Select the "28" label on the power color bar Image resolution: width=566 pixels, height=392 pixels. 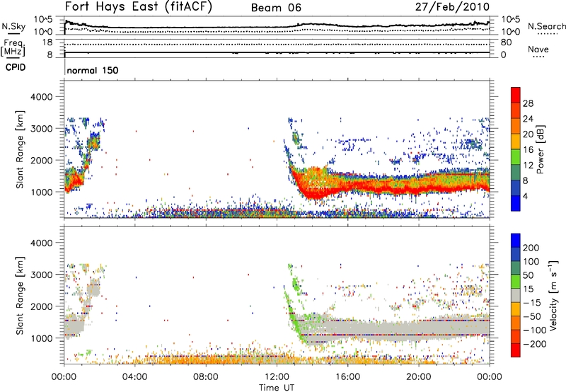[x=528, y=103]
